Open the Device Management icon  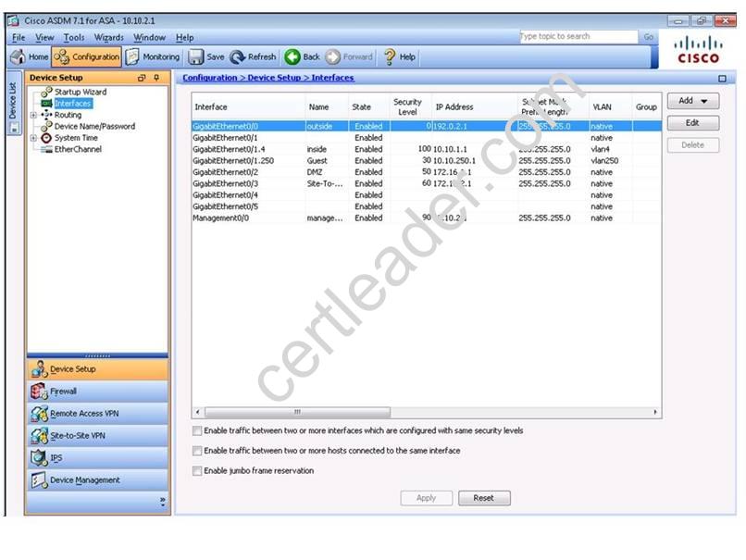click(x=39, y=480)
